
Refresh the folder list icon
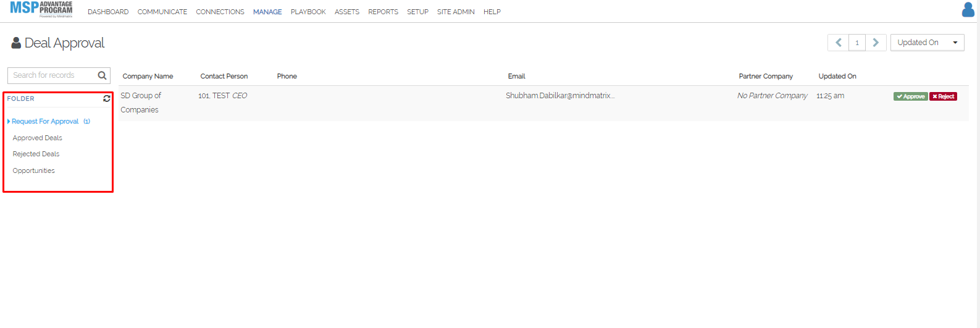[107, 98]
